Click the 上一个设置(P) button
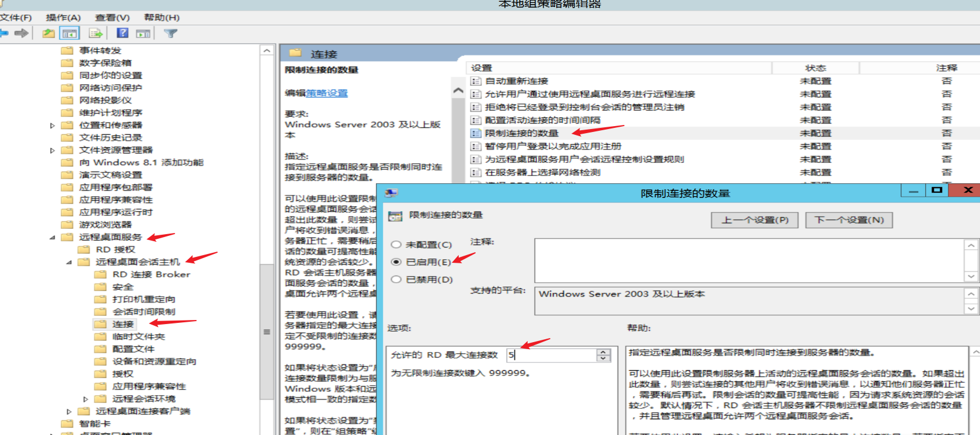Screen dimensions: 980x435 [x=755, y=220]
